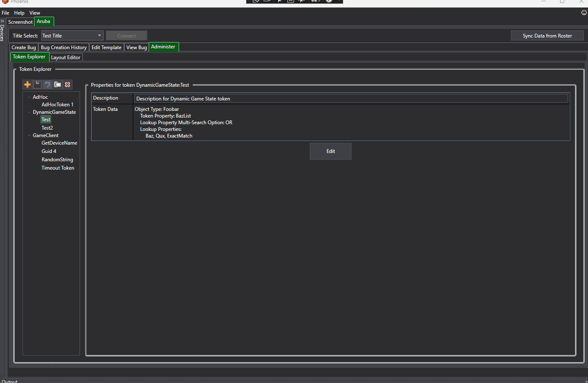Expand the Devices side panel chevron
The height and width of the screenshot is (383, 588).
tap(2, 21)
